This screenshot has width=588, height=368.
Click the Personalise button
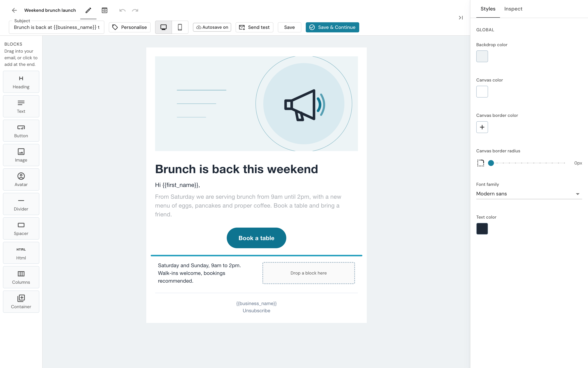[130, 27]
